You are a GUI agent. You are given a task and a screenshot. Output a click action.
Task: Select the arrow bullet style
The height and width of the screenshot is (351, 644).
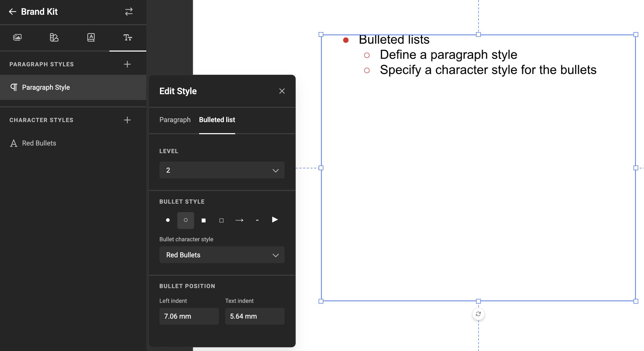coord(239,220)
